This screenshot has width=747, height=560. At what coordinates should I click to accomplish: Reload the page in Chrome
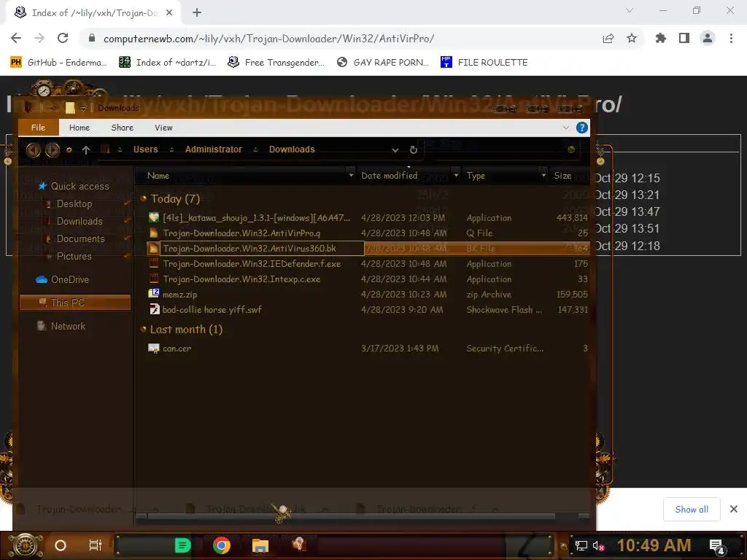click(x=63, y=38)
